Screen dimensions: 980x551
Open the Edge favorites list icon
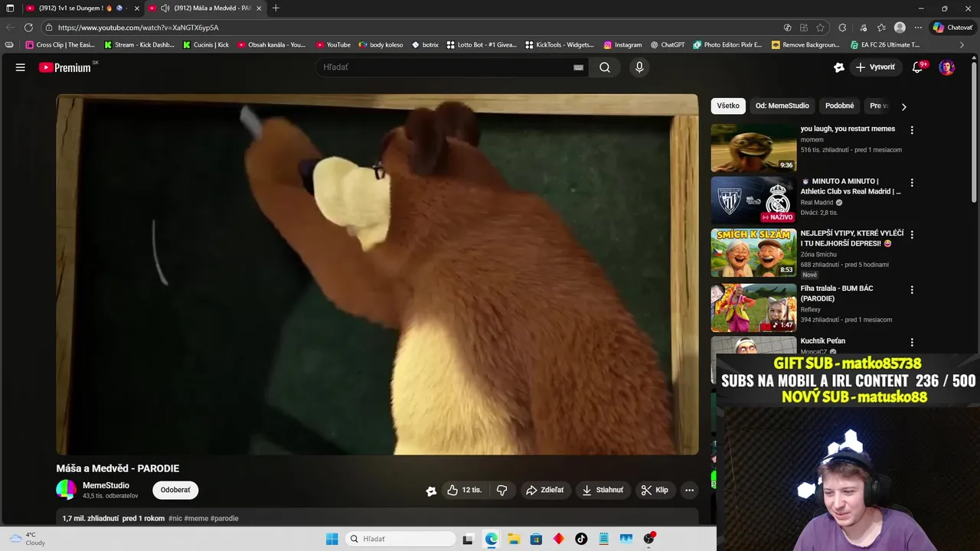point(881,28)
